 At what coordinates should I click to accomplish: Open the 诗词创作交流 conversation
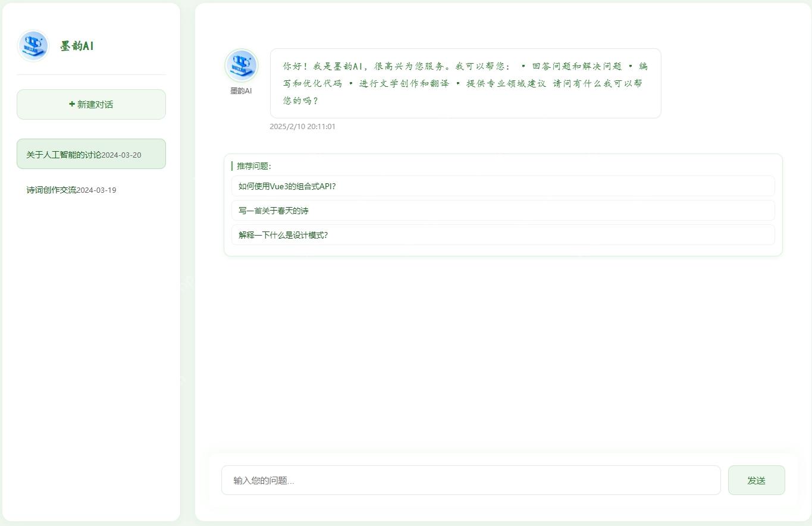(x=91, y=190)
